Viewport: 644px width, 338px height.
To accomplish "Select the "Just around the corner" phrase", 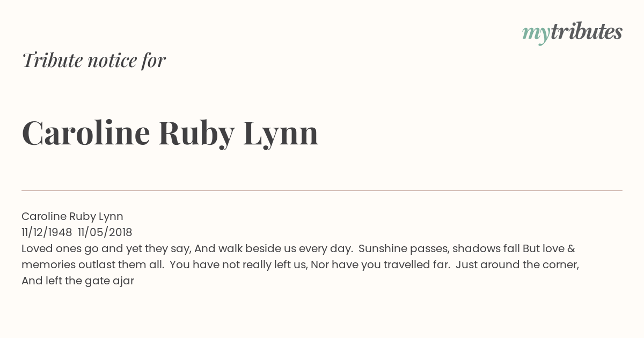I will pos(517,265).
